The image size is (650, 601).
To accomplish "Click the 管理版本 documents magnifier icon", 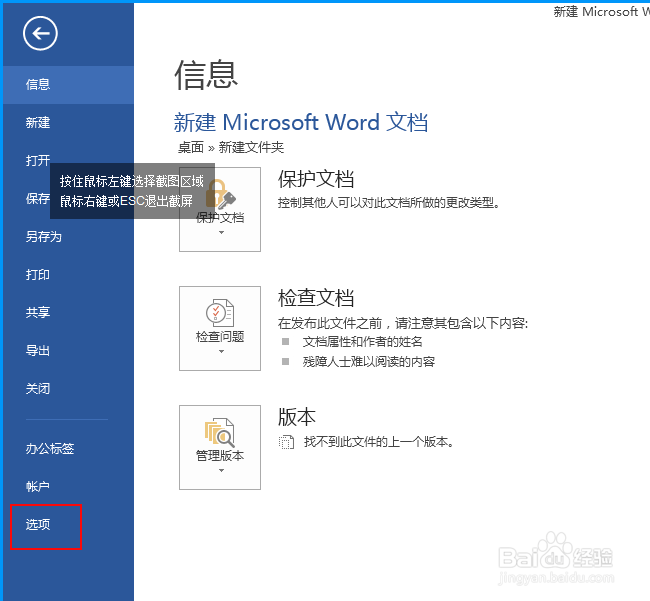I will click(220, 432).
